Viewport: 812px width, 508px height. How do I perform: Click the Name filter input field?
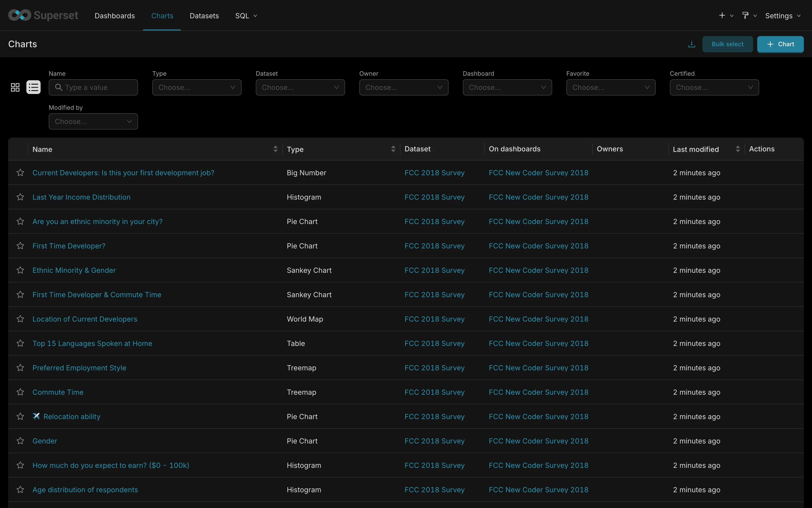pyautogui.click(x=93, y=87)
